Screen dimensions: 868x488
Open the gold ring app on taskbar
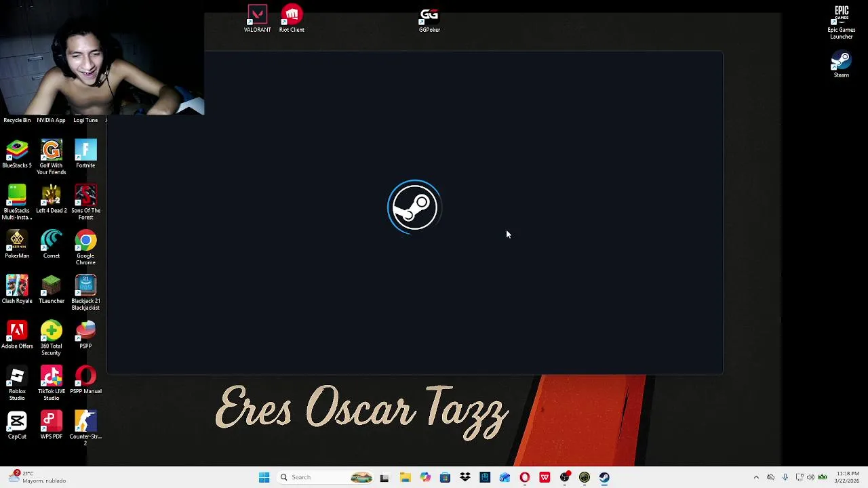click(585, 477)
